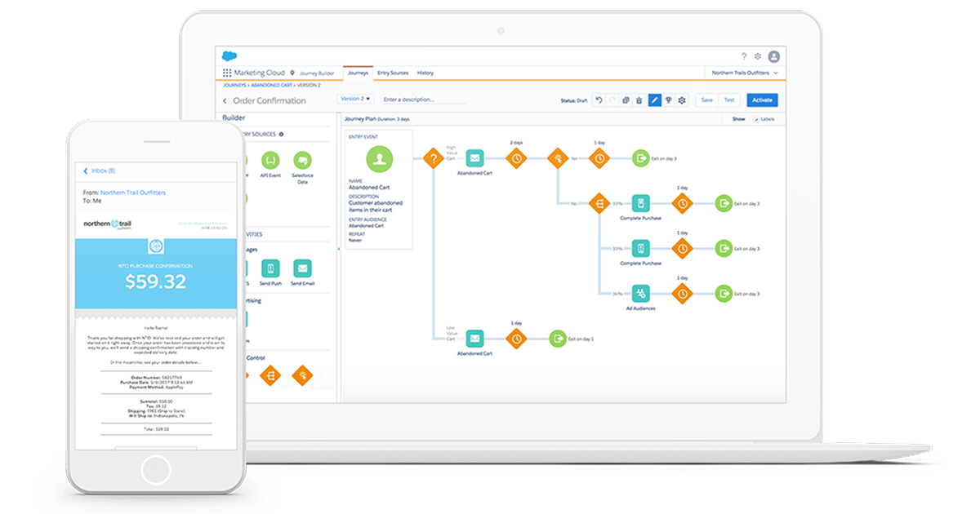Viewport: 980px width, 514px height.
Task: Toggle the edit pencil mode button
Action: tap(654, 100)
